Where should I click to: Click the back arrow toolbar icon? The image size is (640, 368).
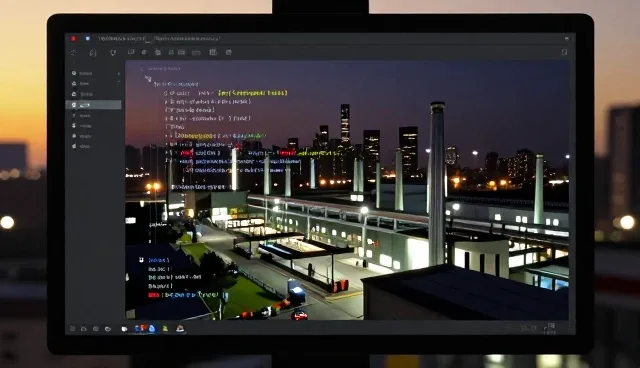pos(73,53)
